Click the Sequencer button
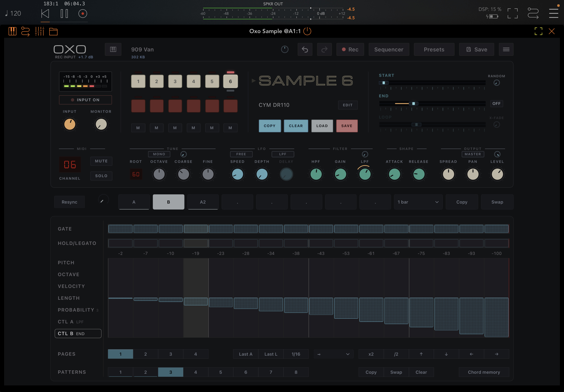The height and width of the screenshot is (392, 564). pyautogui.click(x=389, y=49)
